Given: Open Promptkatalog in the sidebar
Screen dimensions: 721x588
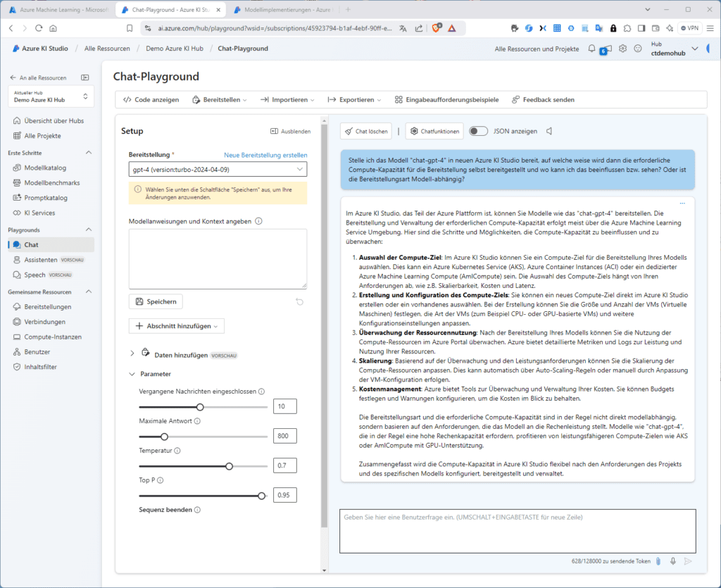Looking at the screenshot, I should coord(46,198).
